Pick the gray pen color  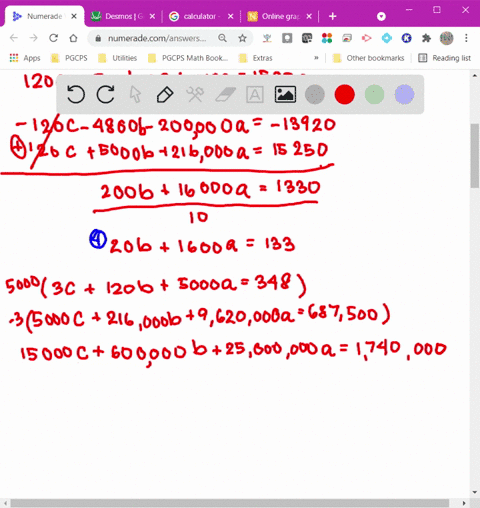pos(315,95)
